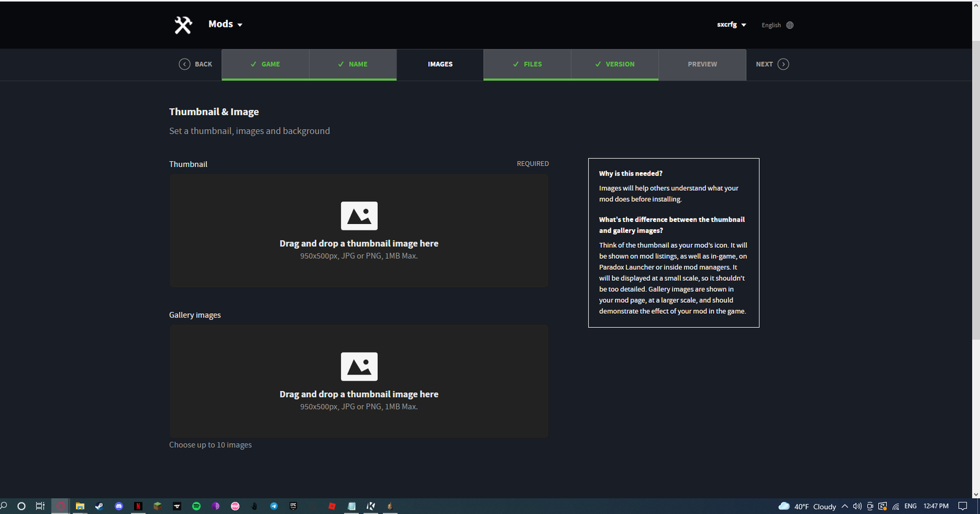This screenshot has width=980, height=514.
Task: Click the page's vertical scrollbar
Action: [x=976, y=184]
